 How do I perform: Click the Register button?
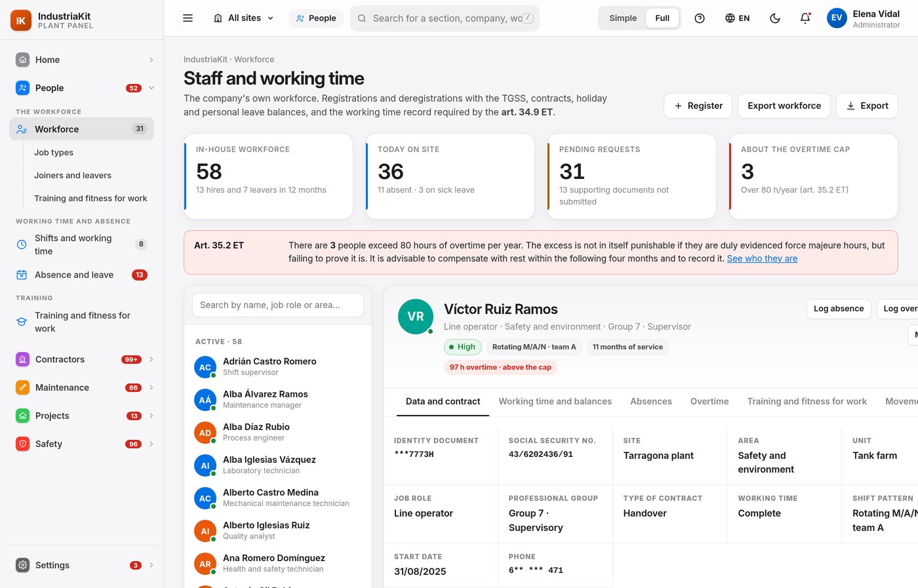coord(698,106)
